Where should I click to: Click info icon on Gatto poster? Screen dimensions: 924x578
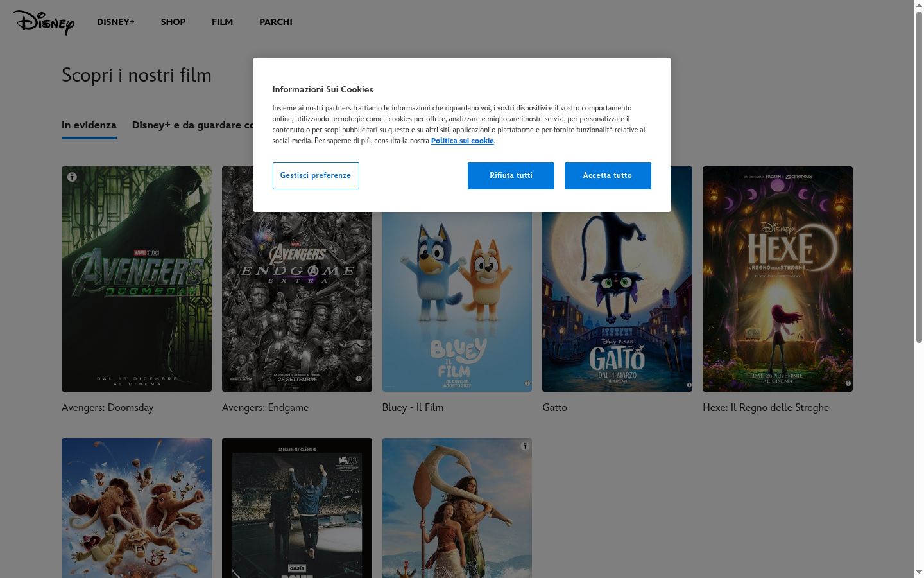click(x=689, y=385)
